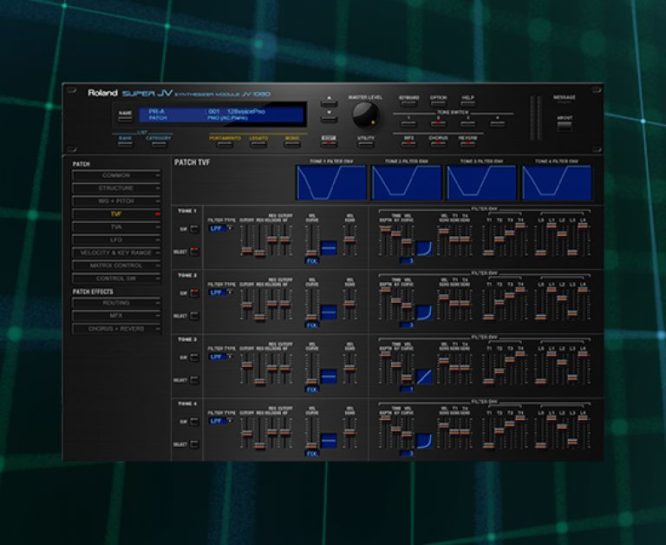Open the Tone 1 Filter Type dropdown

pyautogui.click(x=219, y=228)
